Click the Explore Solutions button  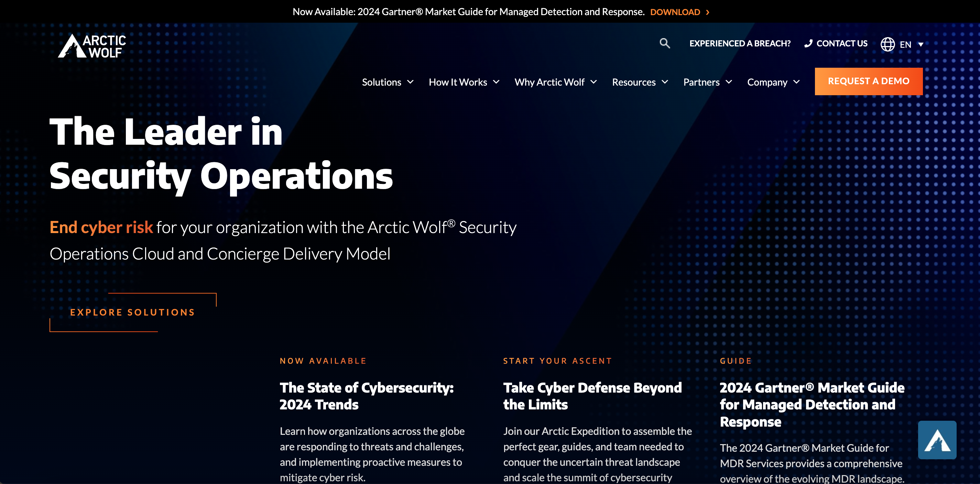133,312
